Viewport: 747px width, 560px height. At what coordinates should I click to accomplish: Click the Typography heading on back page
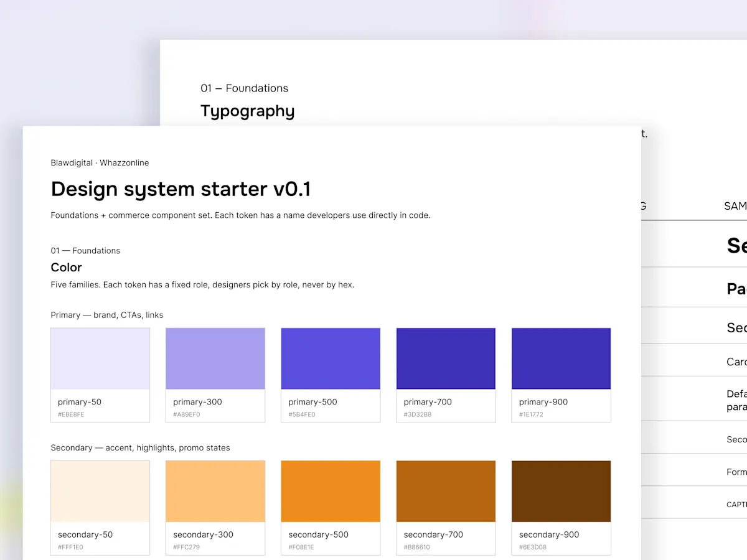tap(248, 111)
